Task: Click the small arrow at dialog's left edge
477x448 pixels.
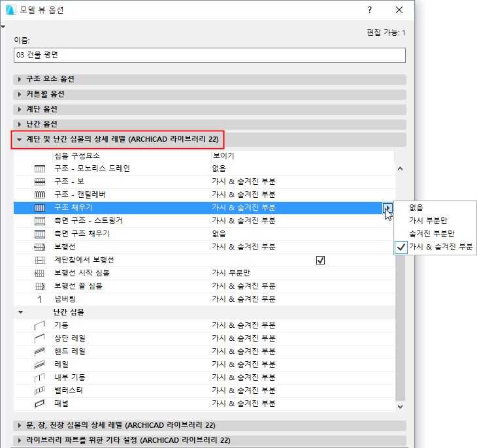Action: coord(3,27)
